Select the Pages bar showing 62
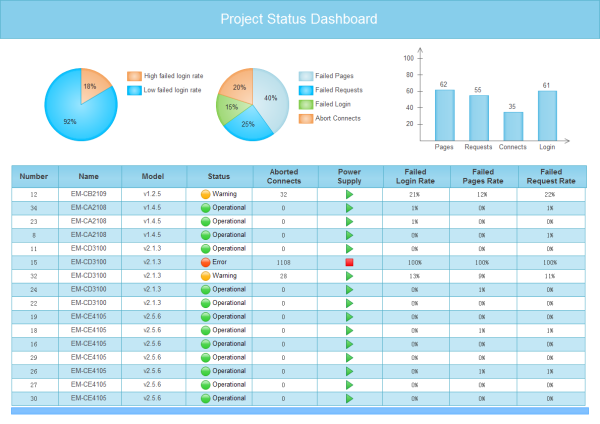The height and width of the screenshot is (424, 600). [x=444, y=116]
